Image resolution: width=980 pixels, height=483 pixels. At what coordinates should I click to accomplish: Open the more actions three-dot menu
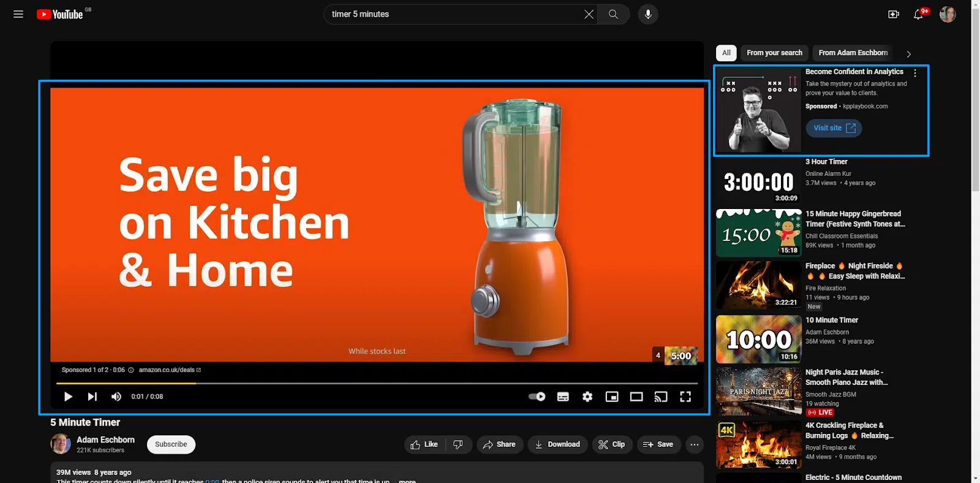coord(695,444)
